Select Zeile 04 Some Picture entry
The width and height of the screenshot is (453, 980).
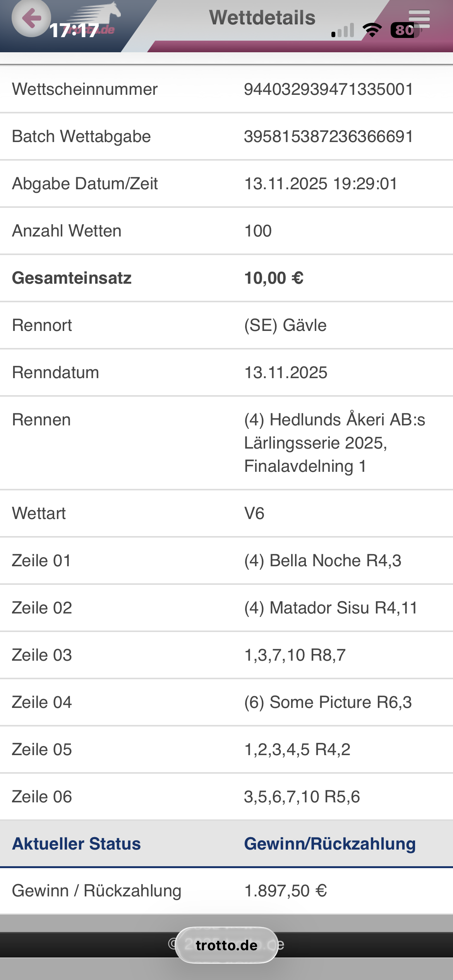coord(328,702)
